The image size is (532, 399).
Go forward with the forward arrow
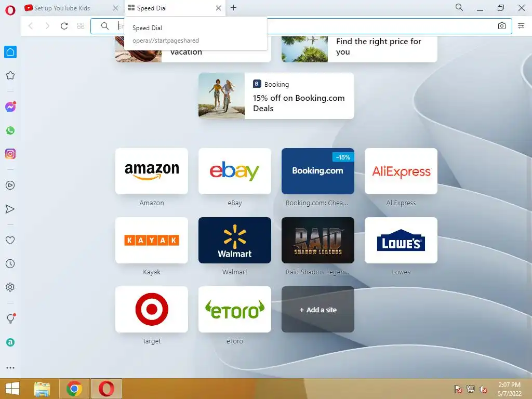[x=47, y=26]
